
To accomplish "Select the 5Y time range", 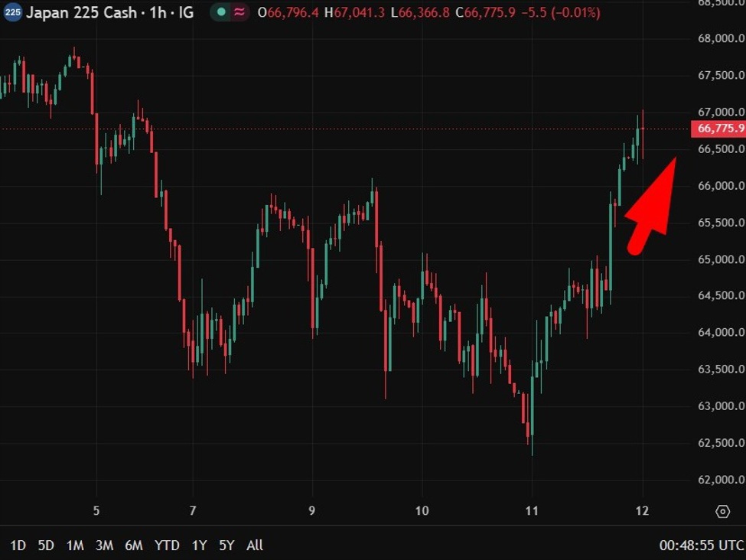I will pos(227,545).
